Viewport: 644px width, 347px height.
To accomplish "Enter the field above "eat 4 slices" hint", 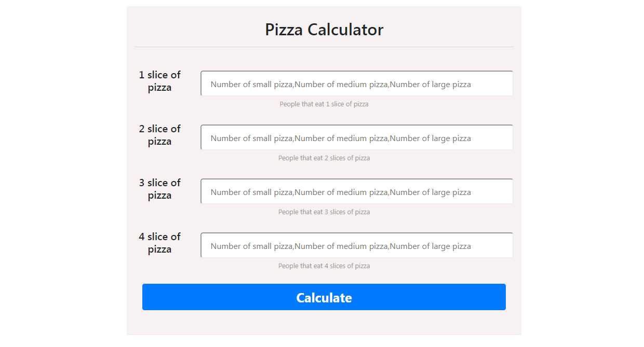I will point(357,246).
